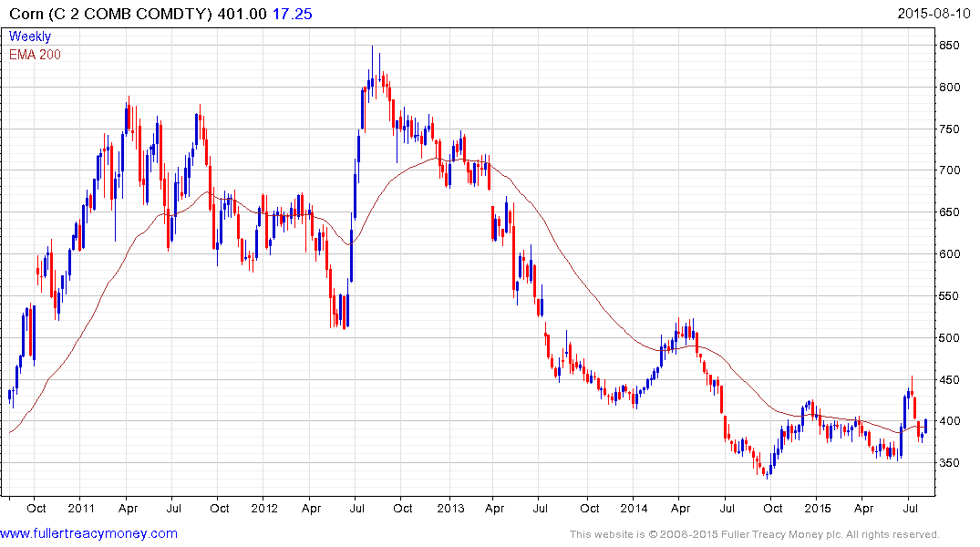Open the www.fullertreacymoney.com link
980x547 pixels.
click(88, 533)
